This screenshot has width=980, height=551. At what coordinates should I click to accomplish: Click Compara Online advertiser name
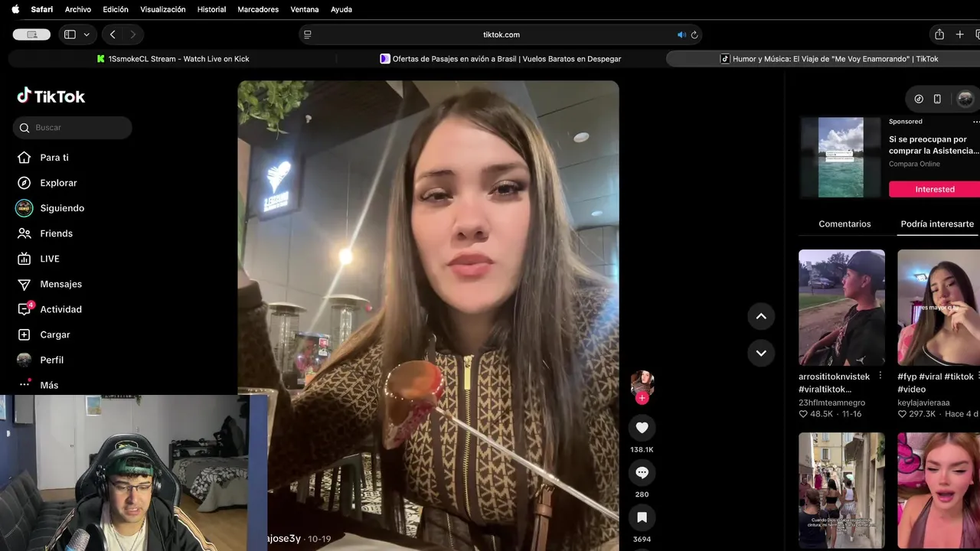coord(914,164)
